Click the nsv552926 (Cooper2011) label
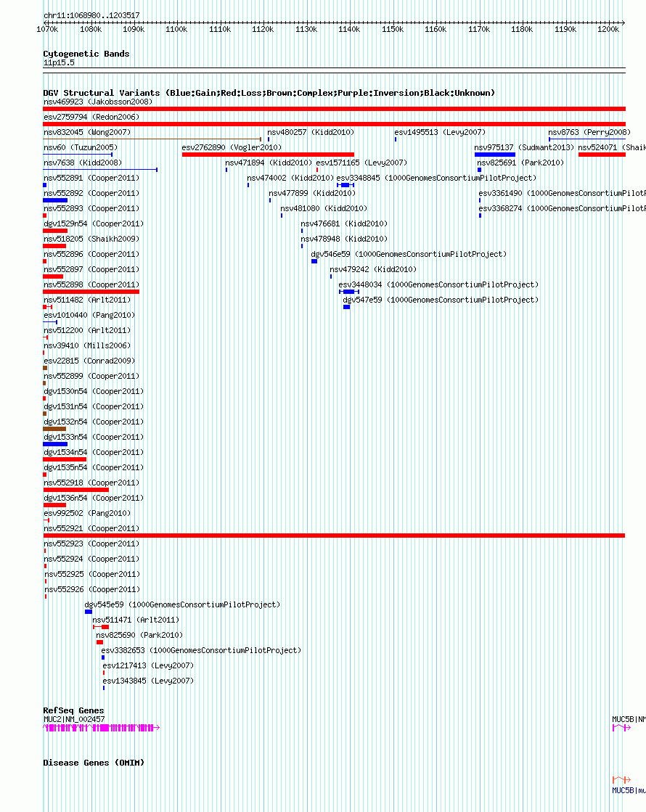 point(92,590)
